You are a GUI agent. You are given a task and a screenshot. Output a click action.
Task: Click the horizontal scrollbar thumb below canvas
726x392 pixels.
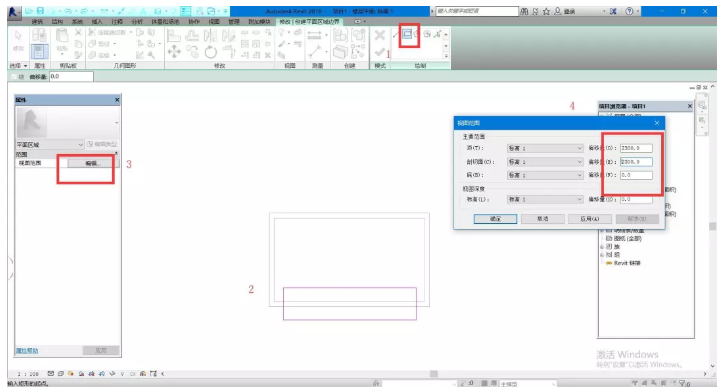point(433,373)
